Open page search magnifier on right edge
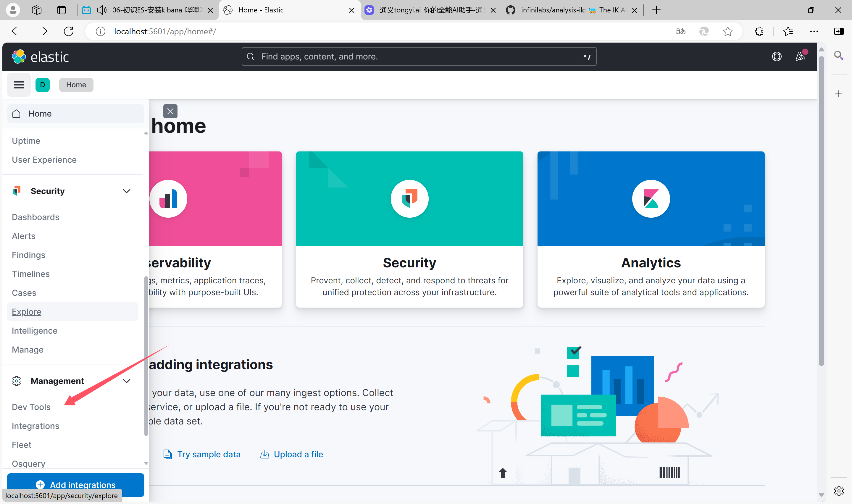 point(839,55)
